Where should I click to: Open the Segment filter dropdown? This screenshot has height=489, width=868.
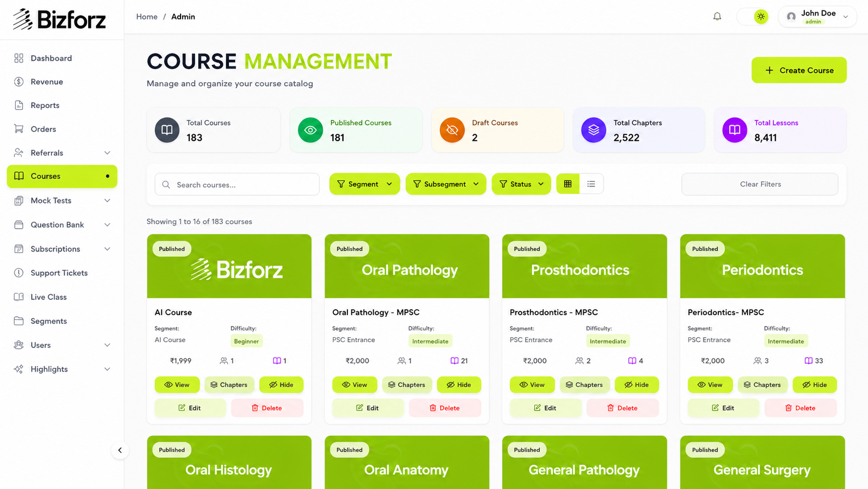(x=364, y=184)
